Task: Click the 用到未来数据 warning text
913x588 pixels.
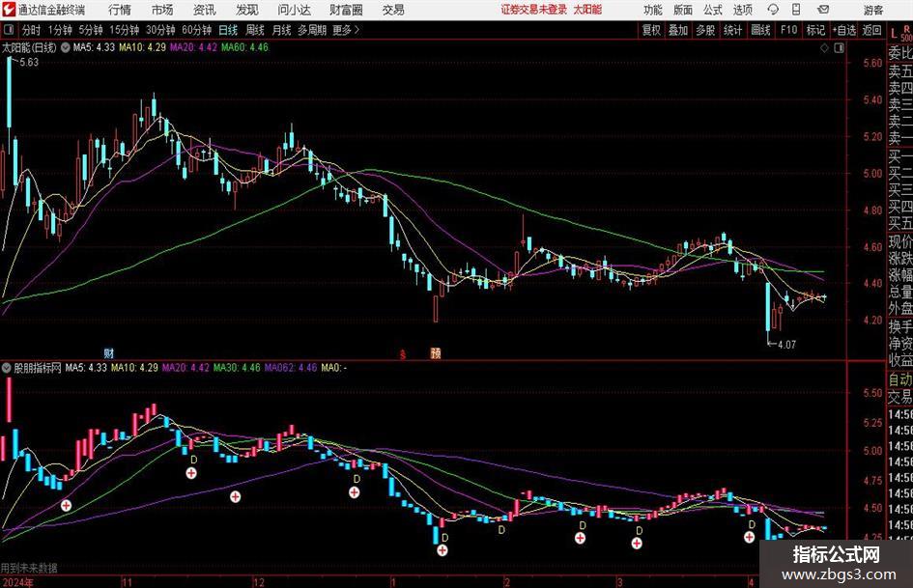Action: coord(29,568)
